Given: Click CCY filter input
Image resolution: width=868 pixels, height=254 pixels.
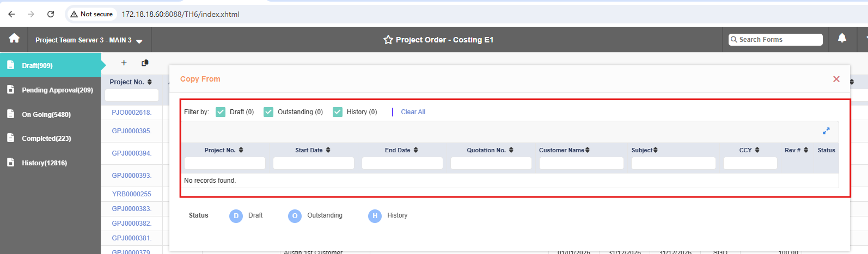Looking at the screenshot, I should coord(750,163).
